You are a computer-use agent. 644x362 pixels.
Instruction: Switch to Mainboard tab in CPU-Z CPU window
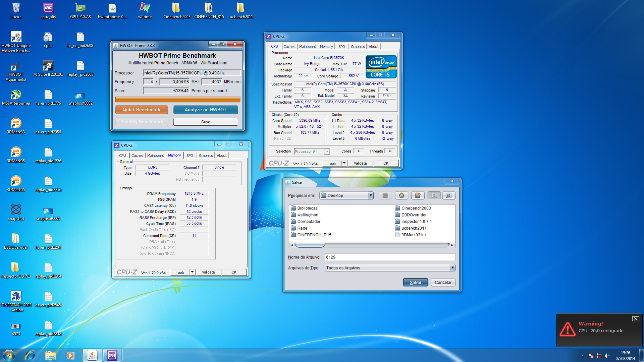(308, 47)
